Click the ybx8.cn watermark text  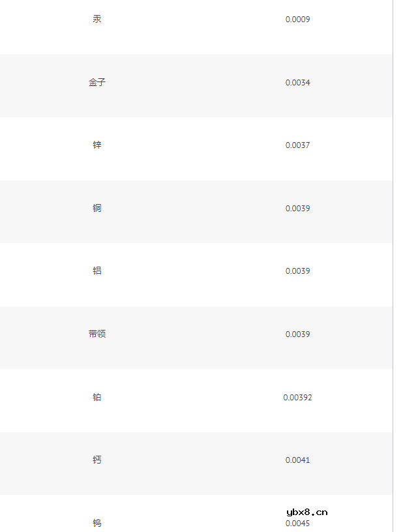pos(306,512)
